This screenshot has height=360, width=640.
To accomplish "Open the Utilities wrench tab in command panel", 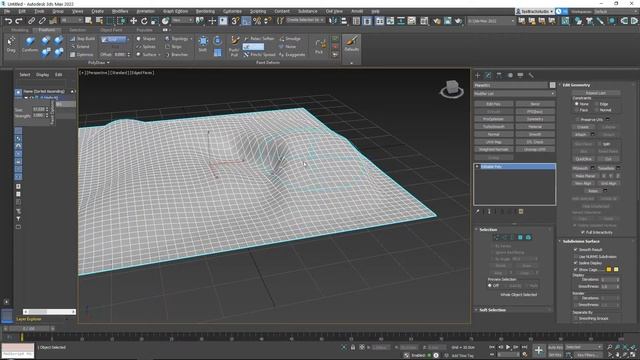I will tap(531, 76).
